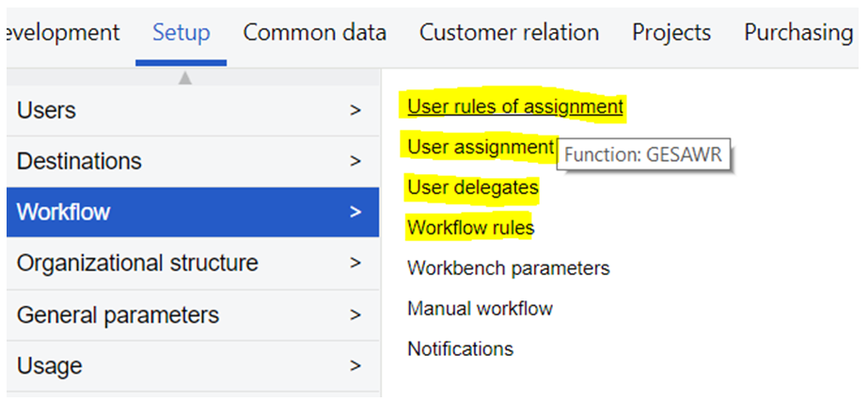Expand the Organizational structure chevron
This screenshot has width=868, height=402.
click(355, 264)
